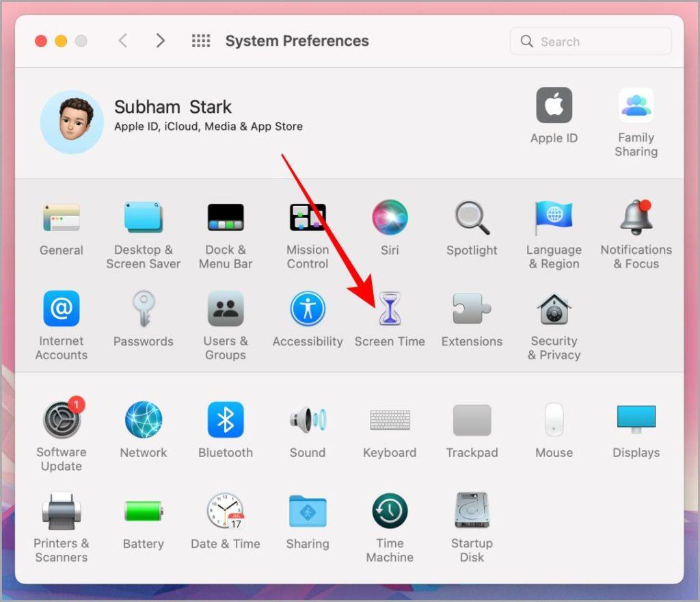
Task: Open Bluetooth settings
Action: pyautogui.click(x=226, y=419)
